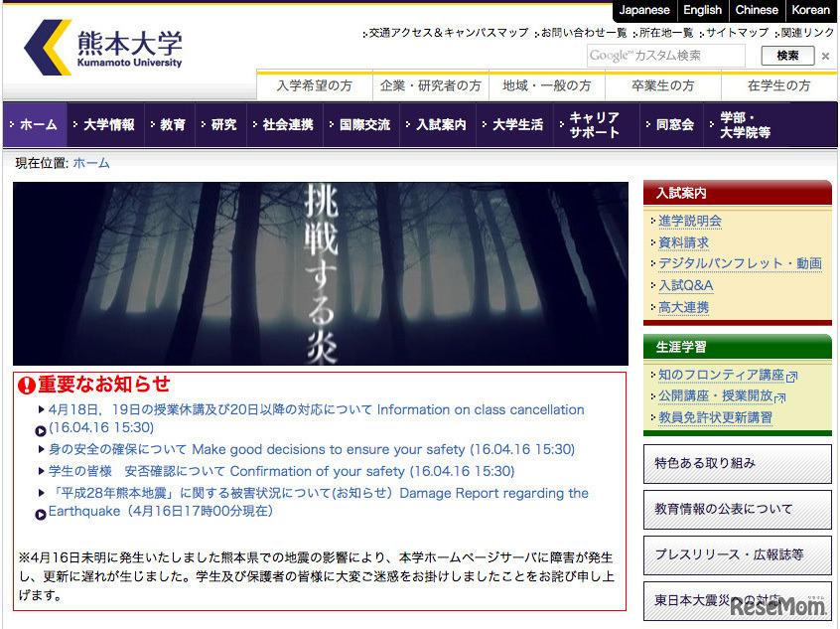Open 平成28年熊本地震 damage report link

(x=318, y=502)
